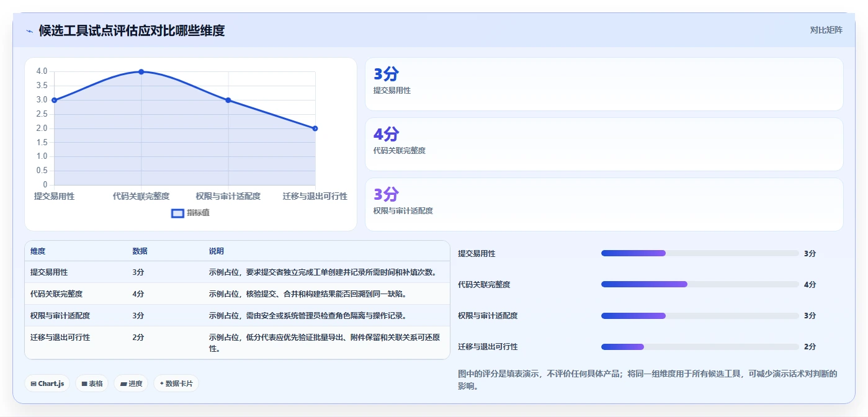Click the 提交易用性 label beside its progress bar

(477, 253)
